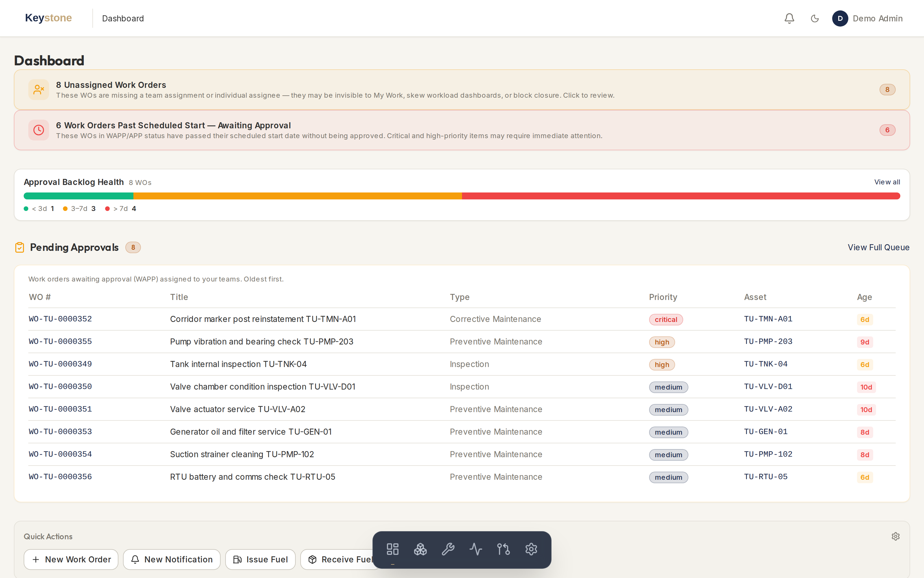Open the settings gear icon in dock
This screenshot has width=924, height=578.
coord(531,549)
